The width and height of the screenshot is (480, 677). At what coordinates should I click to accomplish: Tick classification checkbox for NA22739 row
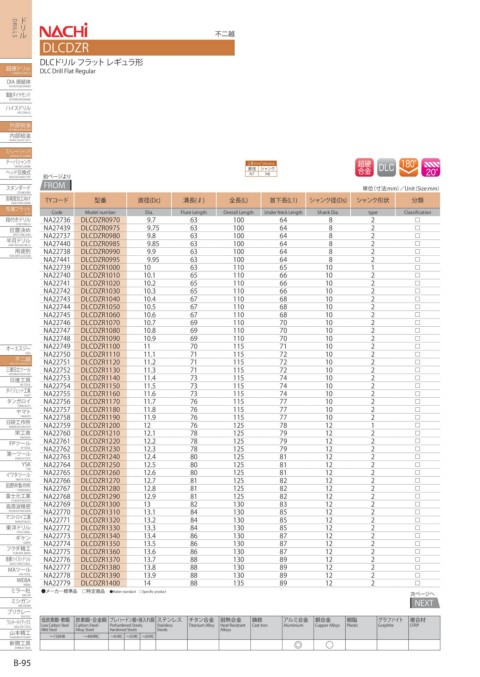coord(417,267)
